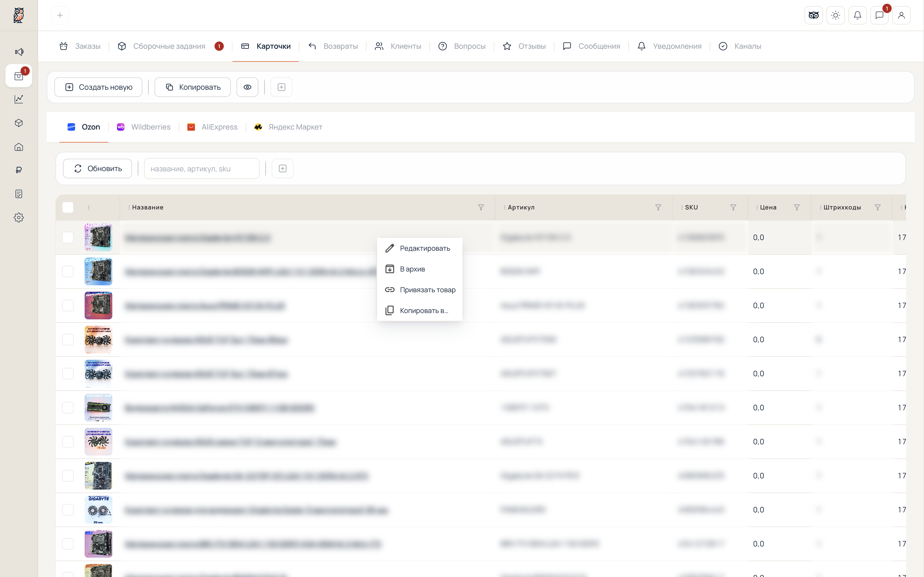Viewport: 924px width, 577px height.
Task: Open analytics chart icon in sidebar
Action: (x=19, y=99)
